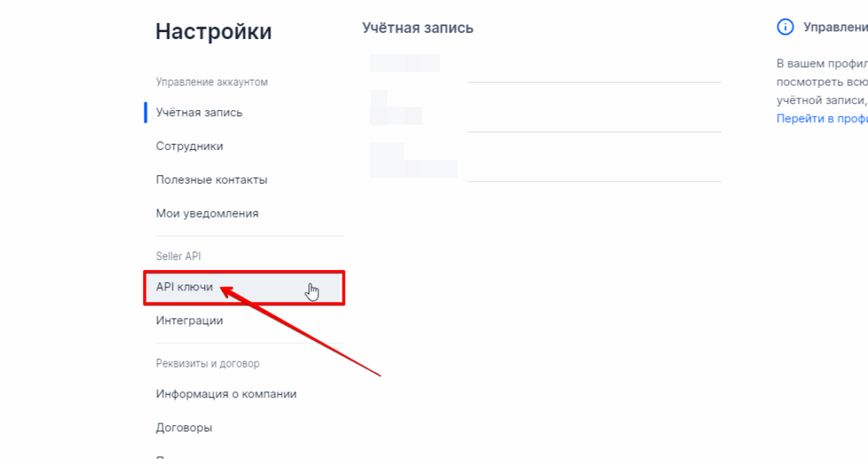Image resolution: width=868 pixels, height=459 pixels.
Task: Click the Seller API section label
Action: pyautogui.click(x=178, y=256)
